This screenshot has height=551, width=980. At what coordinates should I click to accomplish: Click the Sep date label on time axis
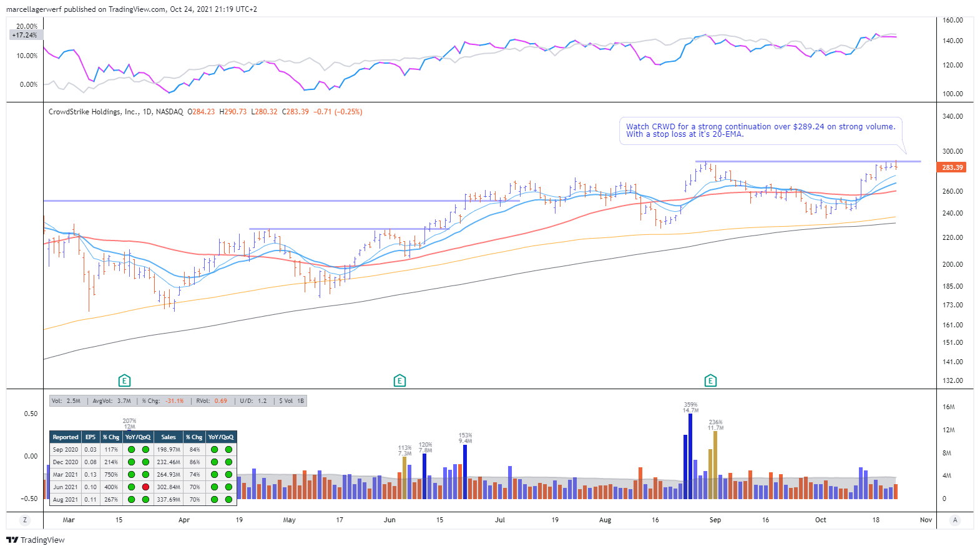(x=715, y=520)
